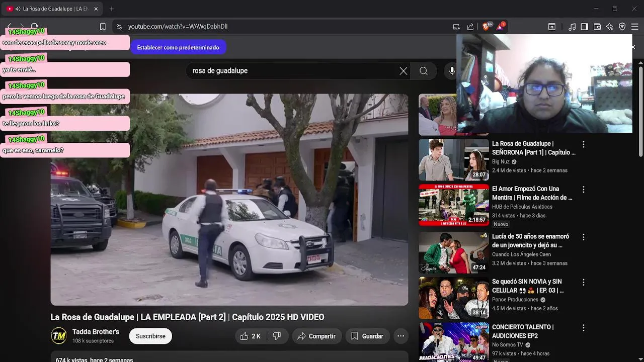Open the tab search icon in toolbar
This screenshot has height=362, width=644.
552,27
